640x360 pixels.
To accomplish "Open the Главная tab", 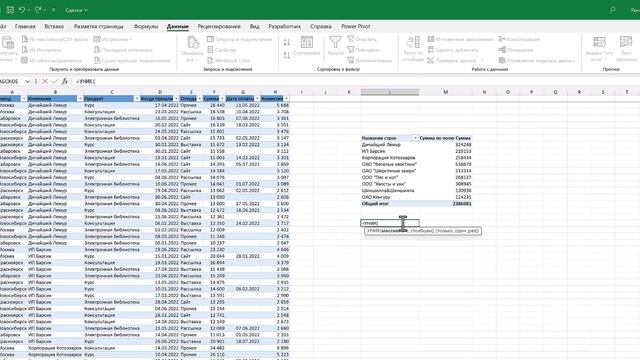I will [25, 26].
